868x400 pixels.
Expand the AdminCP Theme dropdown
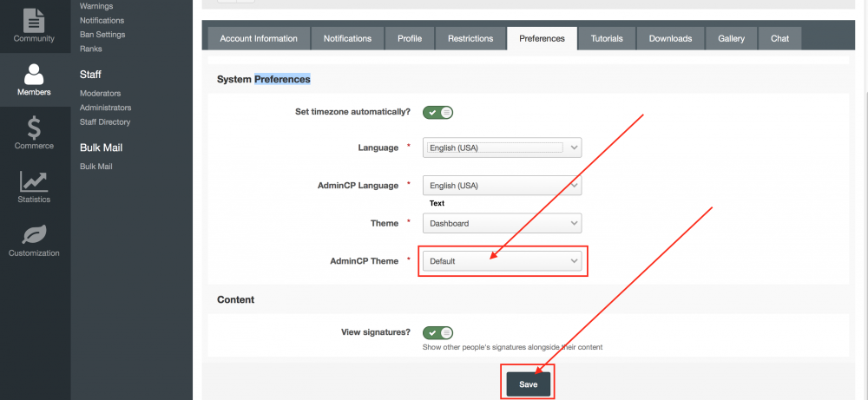(502, 260)
